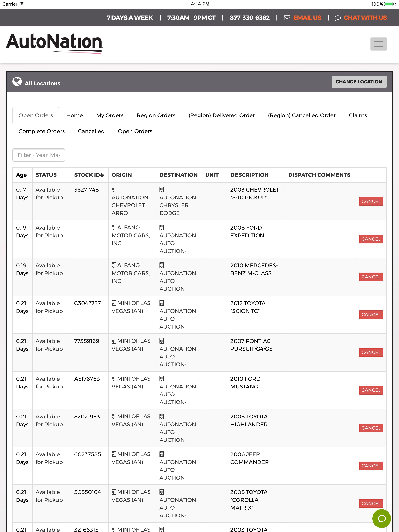Switch to the Complete Orders tab
This screenshot has width=399, height=532.
pos(42,131)
